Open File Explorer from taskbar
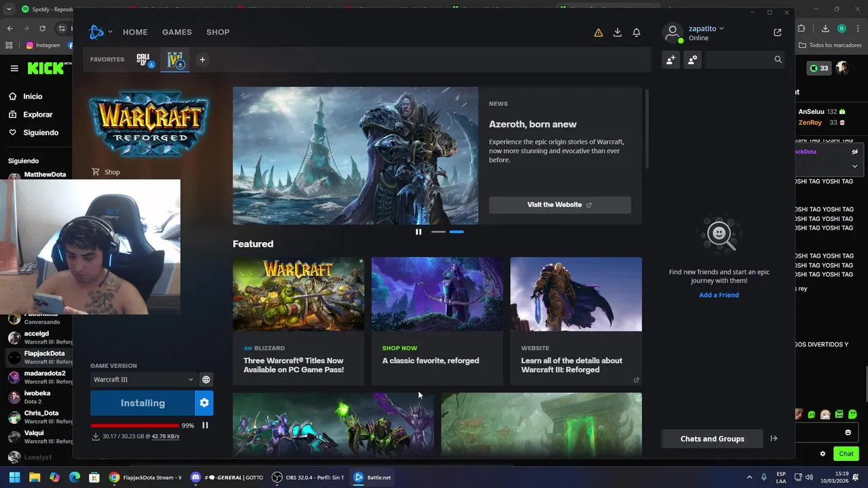868x488 pixels. (x=35, y=477)
